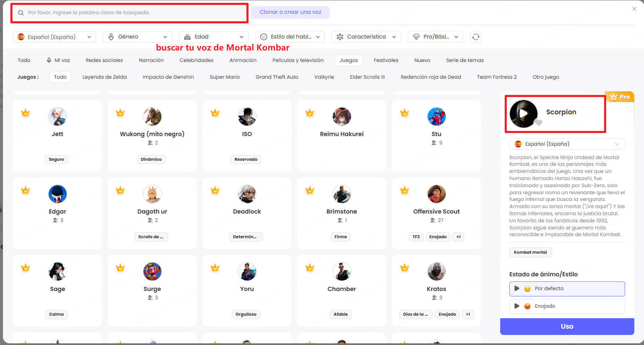Click the Clonar o crear una voz button
Image resolution: width=644 pixels, height=345 pixels.
click(x=290, y=12)
